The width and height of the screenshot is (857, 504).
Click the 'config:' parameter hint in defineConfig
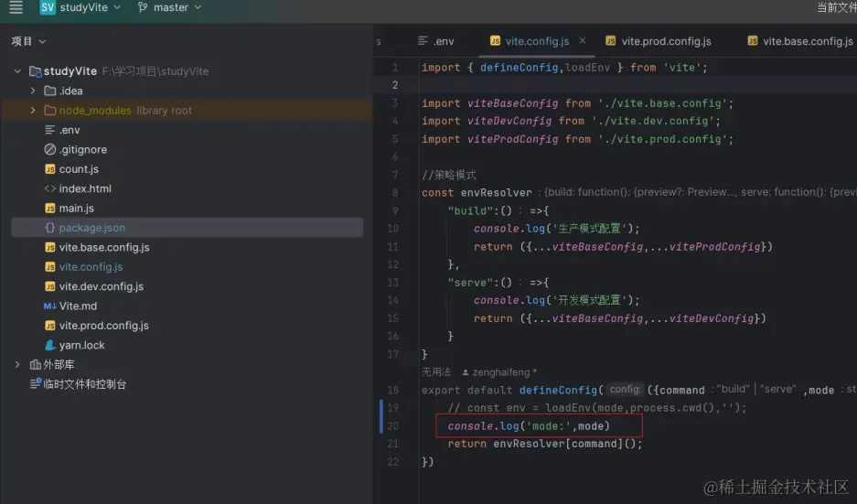coord(625,390)
